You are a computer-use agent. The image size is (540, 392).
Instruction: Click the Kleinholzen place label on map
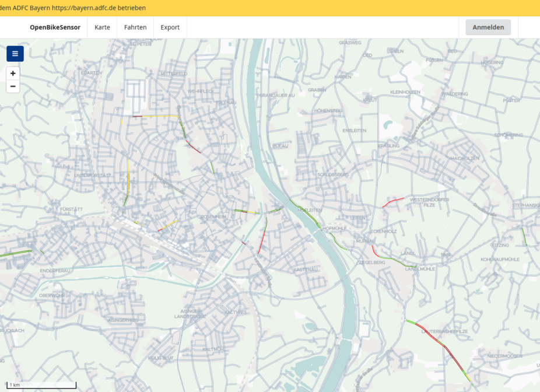pyautogui.click(x=405, y=92)
